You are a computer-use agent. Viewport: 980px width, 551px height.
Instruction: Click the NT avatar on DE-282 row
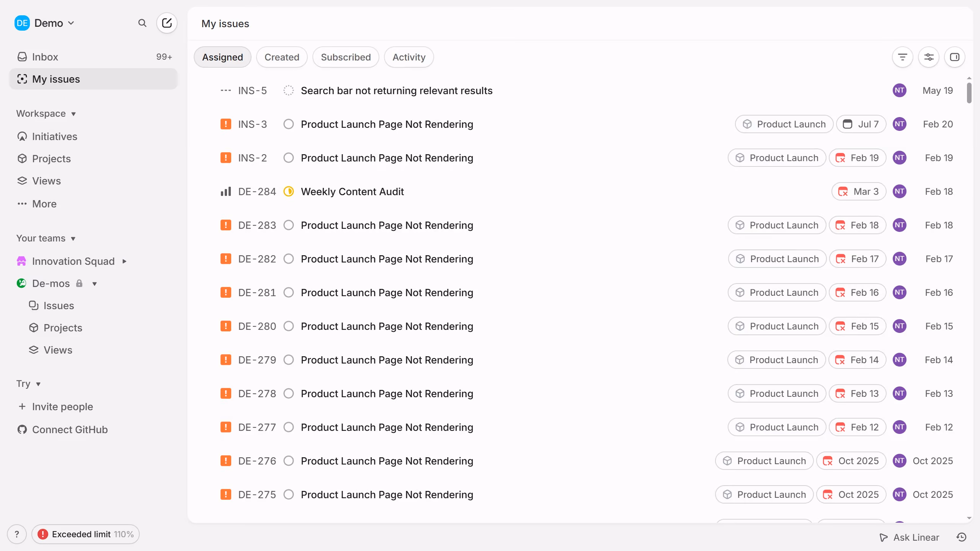click(900, 259)
